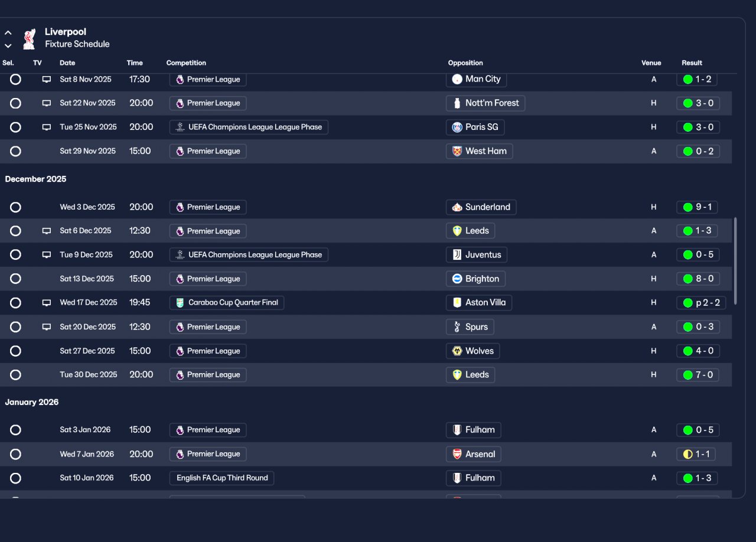Open the 7 - 0 result against Leeds

(x=698, y=375)
